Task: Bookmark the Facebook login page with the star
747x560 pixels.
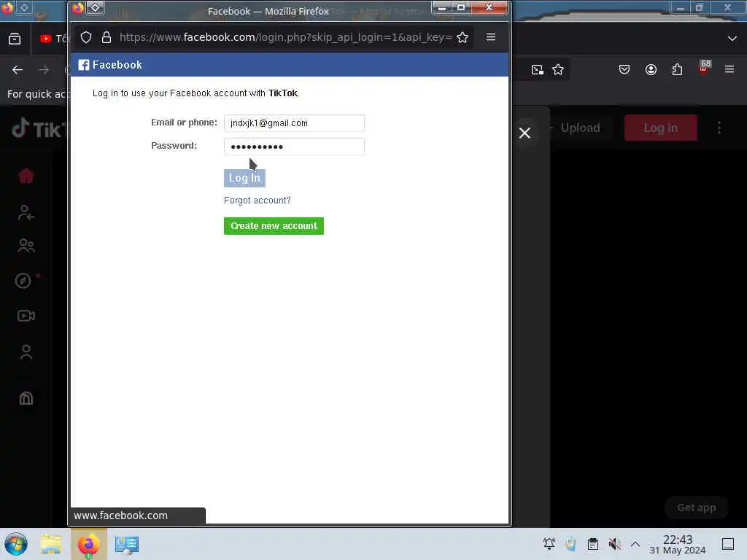Action: [462, 37]
